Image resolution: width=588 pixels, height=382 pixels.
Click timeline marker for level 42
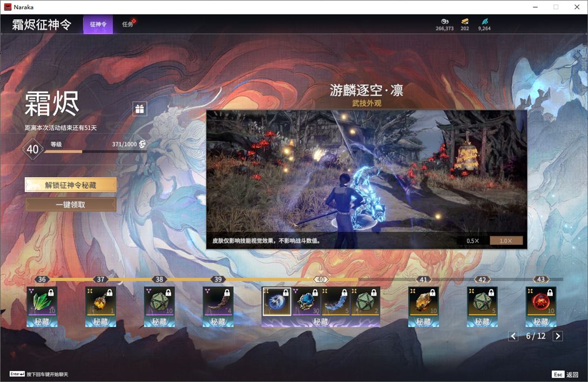[482, 279]
